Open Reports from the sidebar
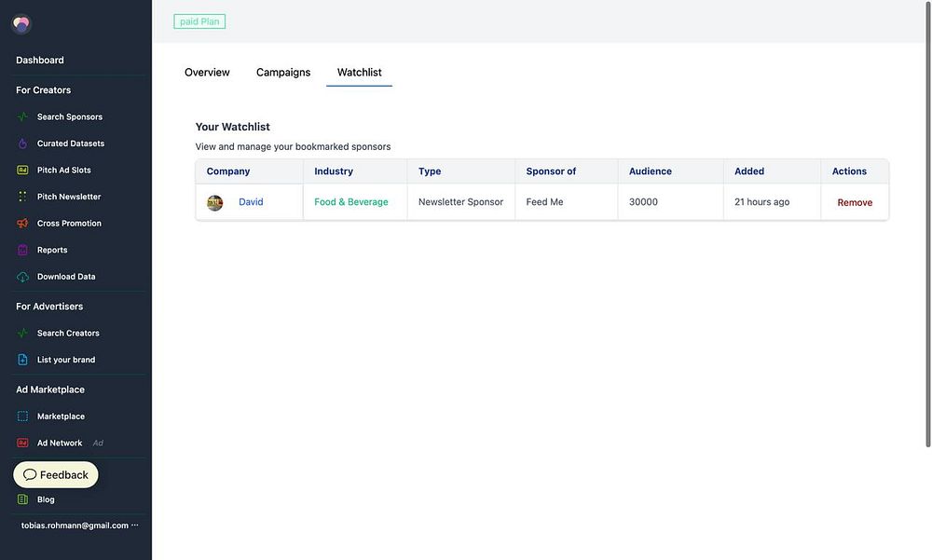Screen dimensions: 932x560 click(52, 251)
